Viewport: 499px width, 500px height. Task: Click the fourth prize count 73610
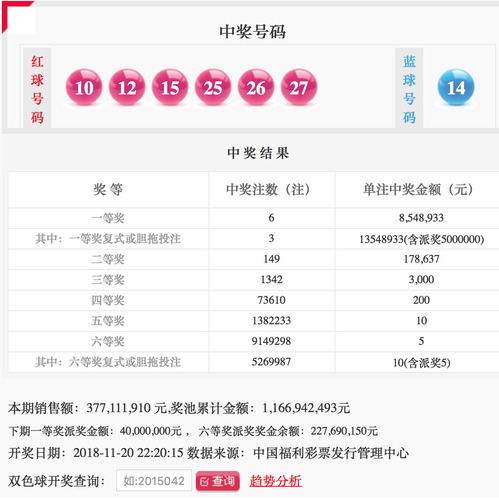[x=271, y=300]
